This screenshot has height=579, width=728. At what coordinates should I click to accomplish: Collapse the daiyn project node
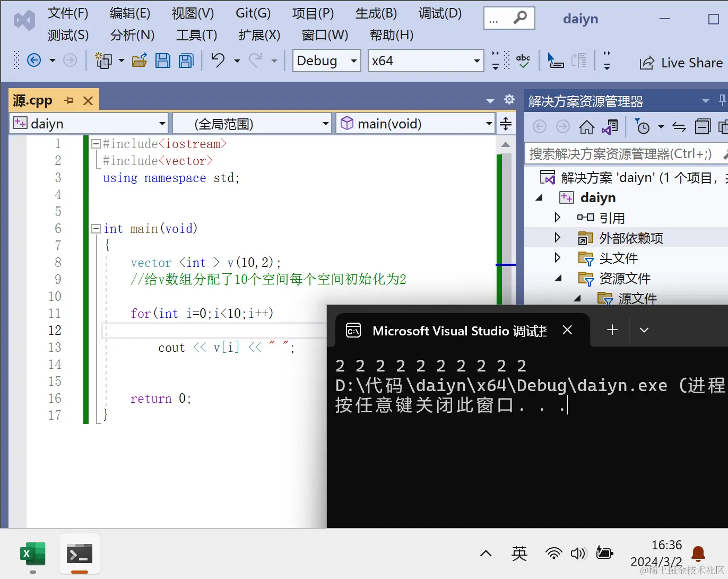[x=539, y=197]
